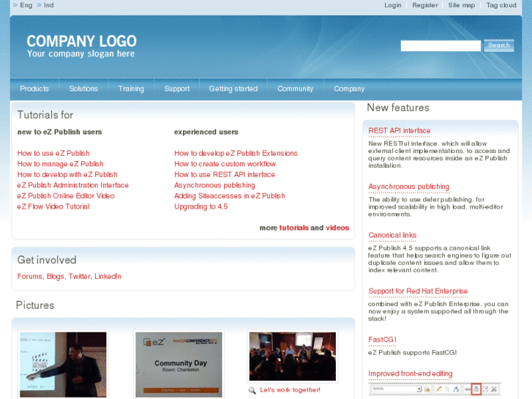Open the Products menu
532x399 pixels.
tap(34, 89)
